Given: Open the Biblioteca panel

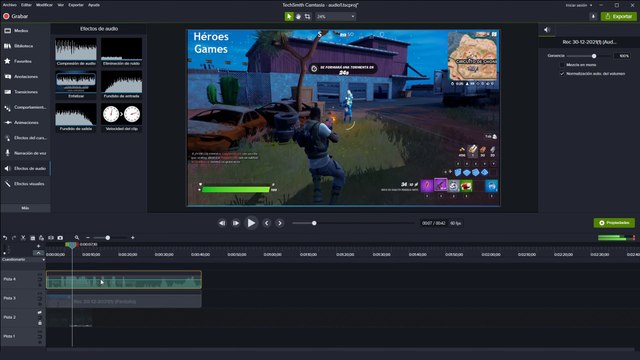Looking at the screenshot, I should point(24,46).
